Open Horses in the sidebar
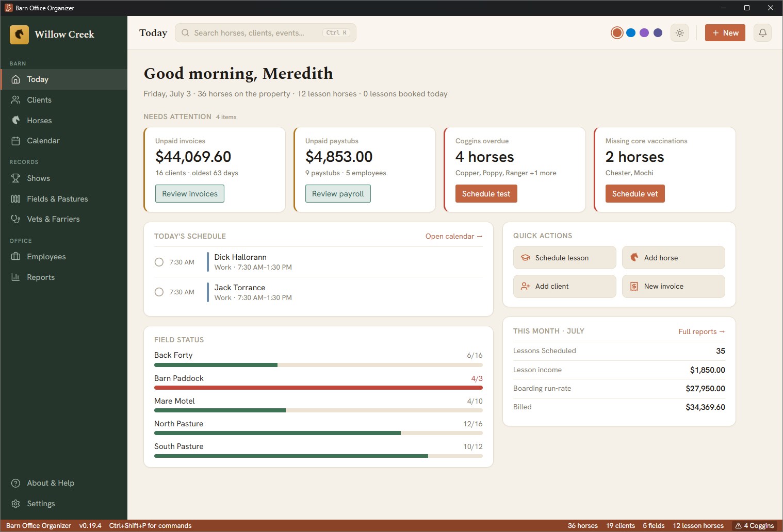The height and width of the screenshot is (532, 783). 64,121
